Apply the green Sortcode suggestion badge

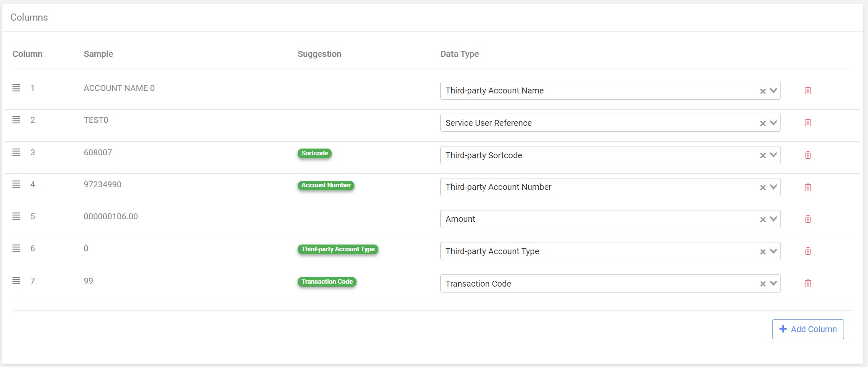coord(314,153)
